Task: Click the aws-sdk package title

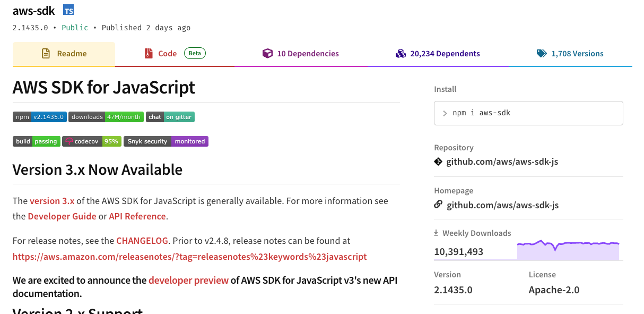Action: 34,10
